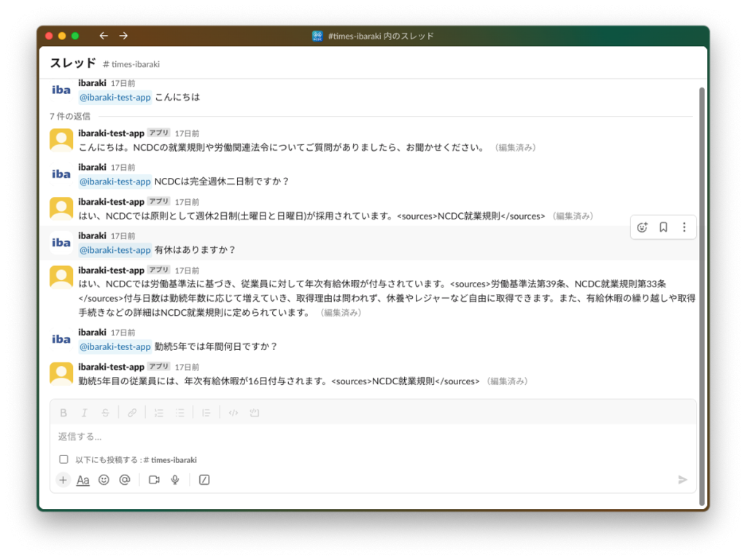The image size is (747, 560).
Task: Toggle Aa formatting toolbar visibility
Action: 83,480
